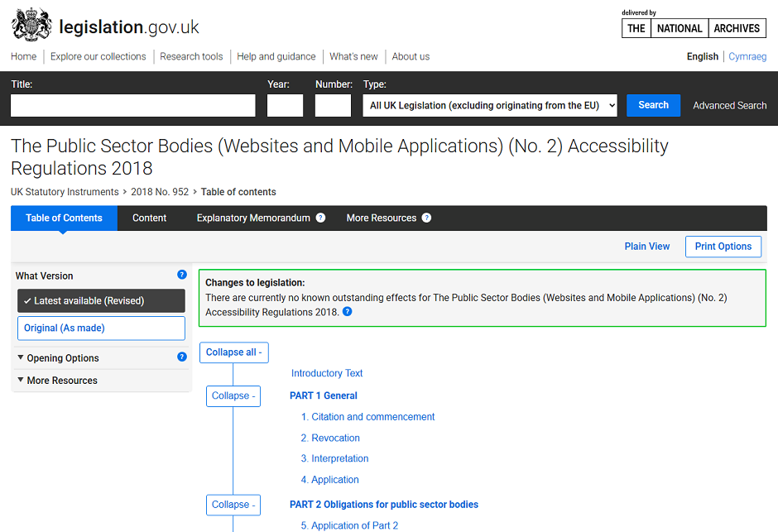Open Advanced Search link
The image size is (778, 532).
[x=729, y=106]
